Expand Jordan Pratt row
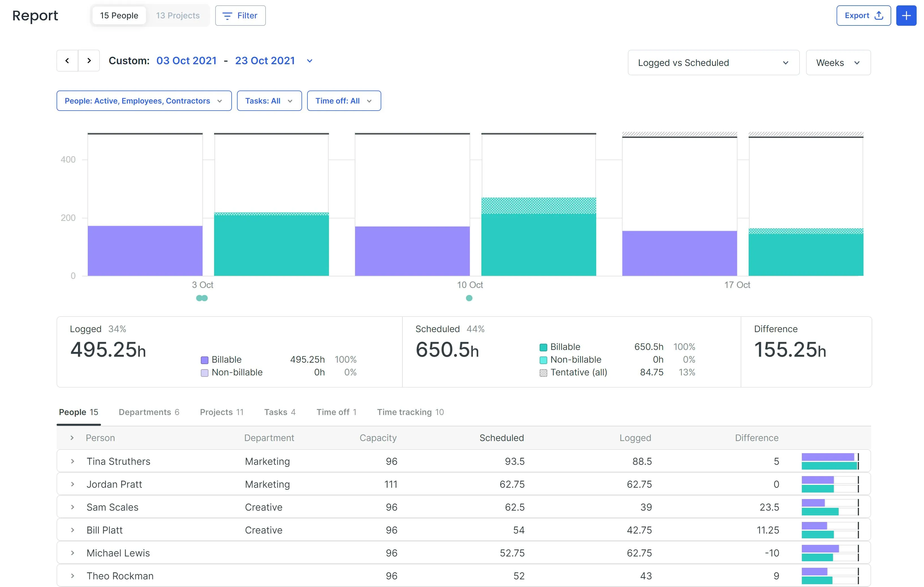 (72, 484)
